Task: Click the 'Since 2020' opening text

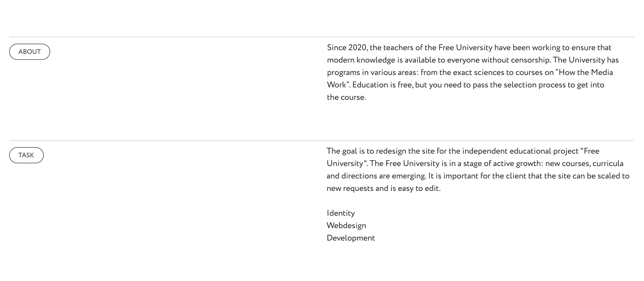Action: [x=347, y=48]
